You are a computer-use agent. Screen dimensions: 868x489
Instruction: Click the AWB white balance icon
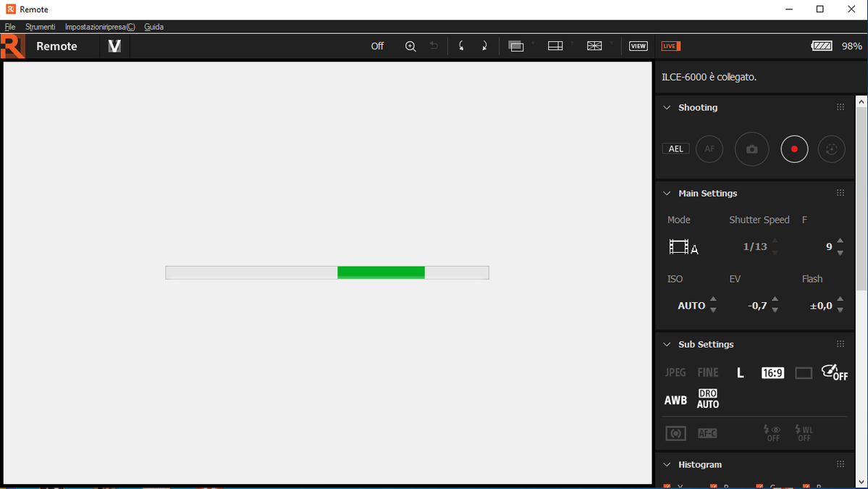click(675, 400)
